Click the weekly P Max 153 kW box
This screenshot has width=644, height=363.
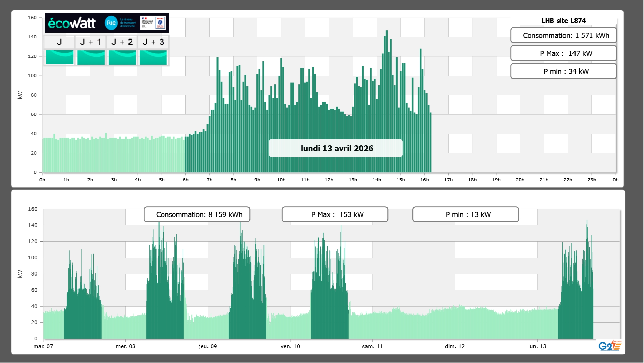click(335, 214)
